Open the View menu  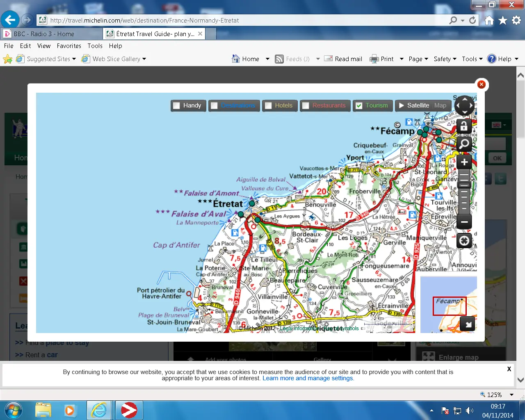tap(44, 46)
